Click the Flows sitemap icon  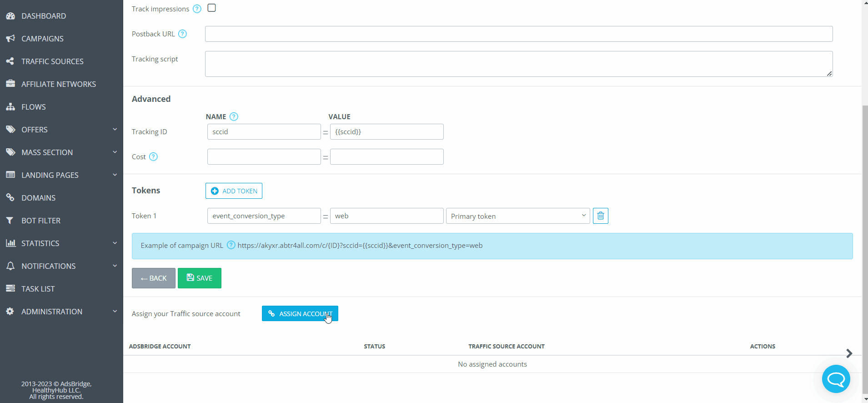pos(10,107)
